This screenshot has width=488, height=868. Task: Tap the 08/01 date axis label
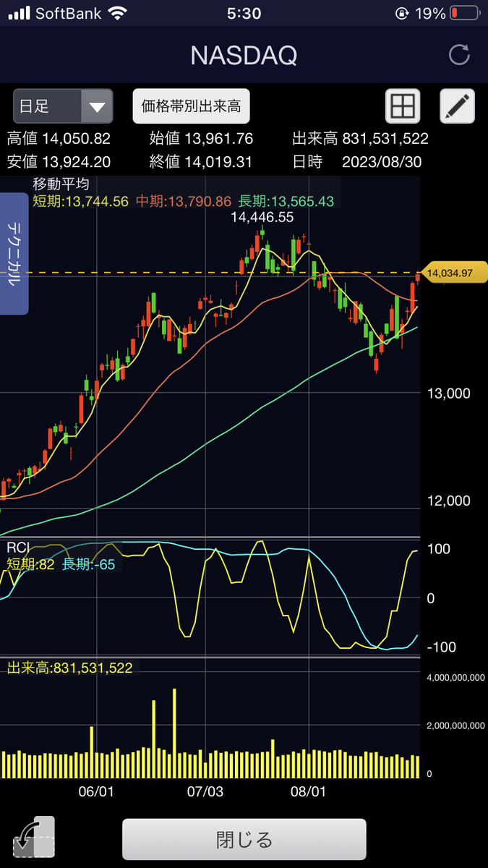[309, 791]
